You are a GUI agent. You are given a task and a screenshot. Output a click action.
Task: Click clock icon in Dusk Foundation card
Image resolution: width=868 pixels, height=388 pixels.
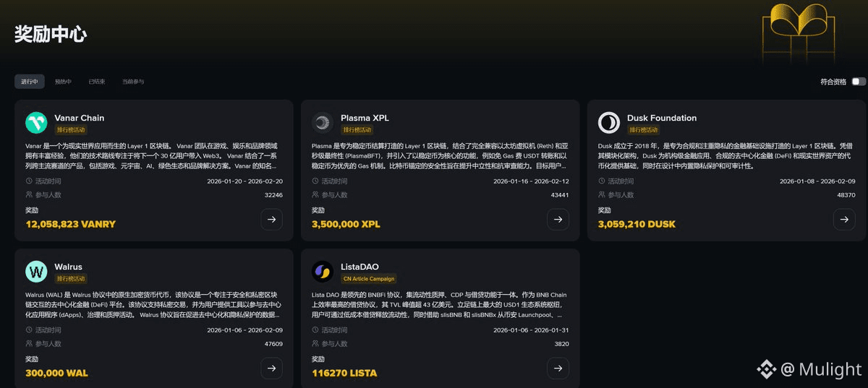pyautogui.click(x=602, y=181)
